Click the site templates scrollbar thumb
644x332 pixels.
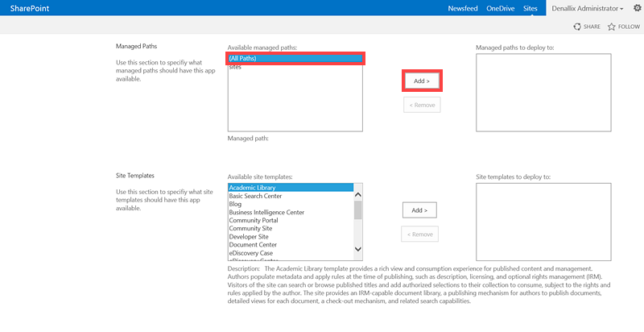point(357,210)
